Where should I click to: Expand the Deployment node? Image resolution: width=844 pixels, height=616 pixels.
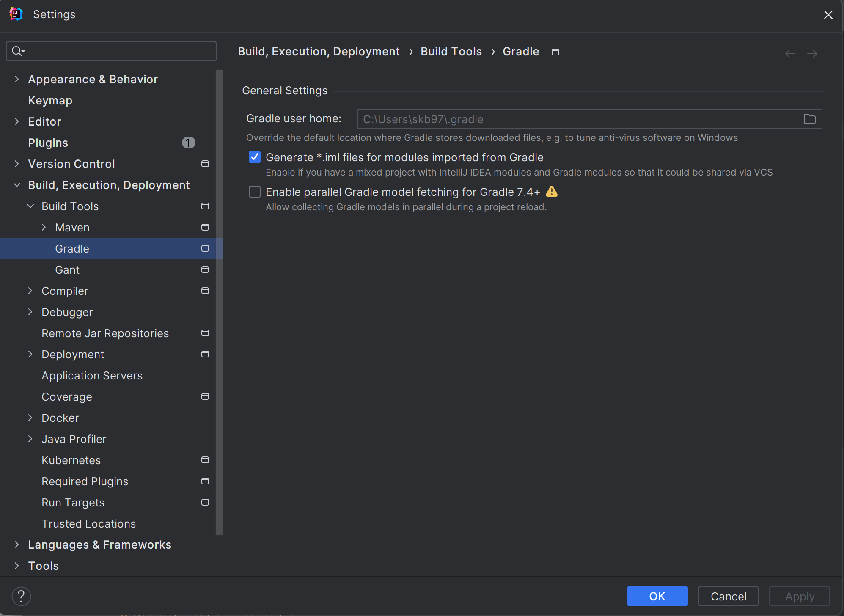point(30,354)
